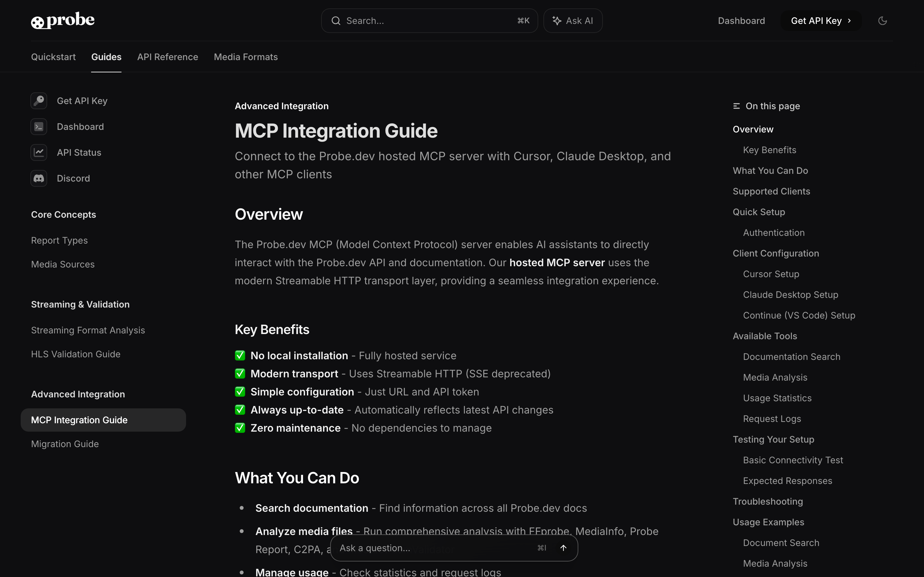Click Dashboard link in top header

pos(741,21)
